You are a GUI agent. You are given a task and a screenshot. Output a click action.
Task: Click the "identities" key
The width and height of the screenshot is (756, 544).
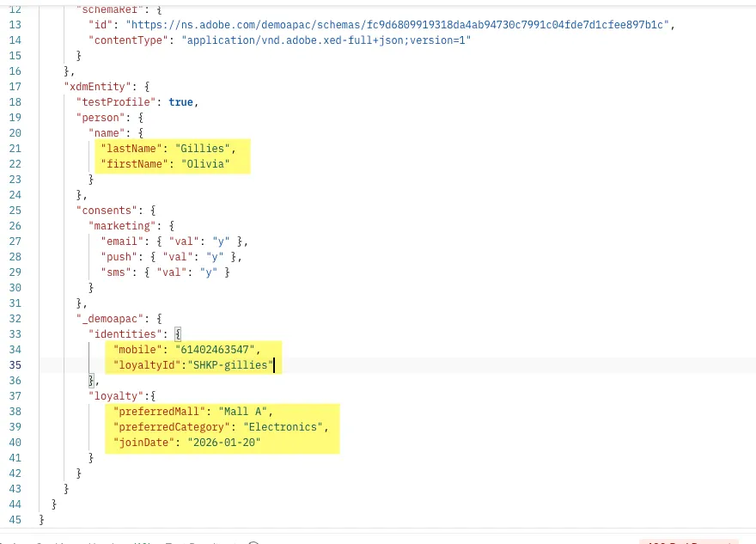pos(125,333)
